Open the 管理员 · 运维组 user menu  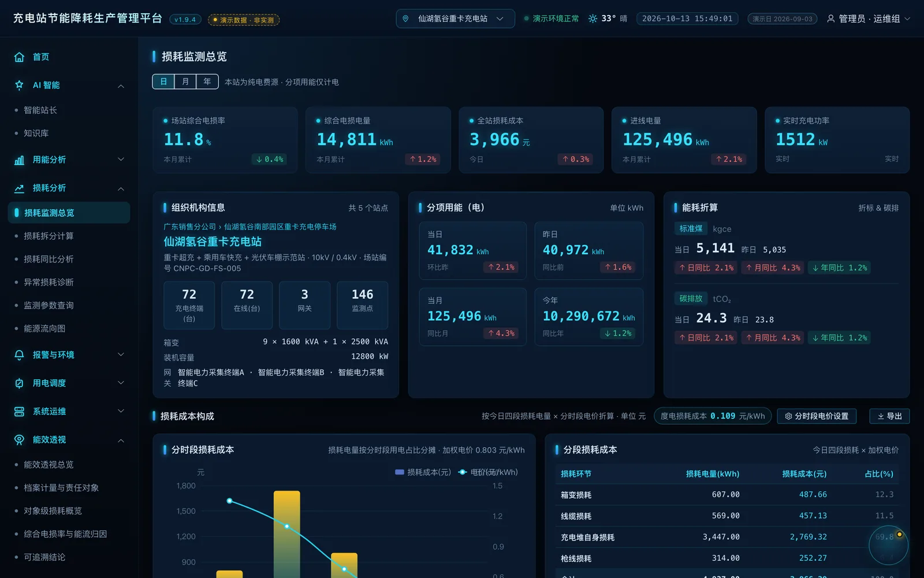click(x=869, y=18)
